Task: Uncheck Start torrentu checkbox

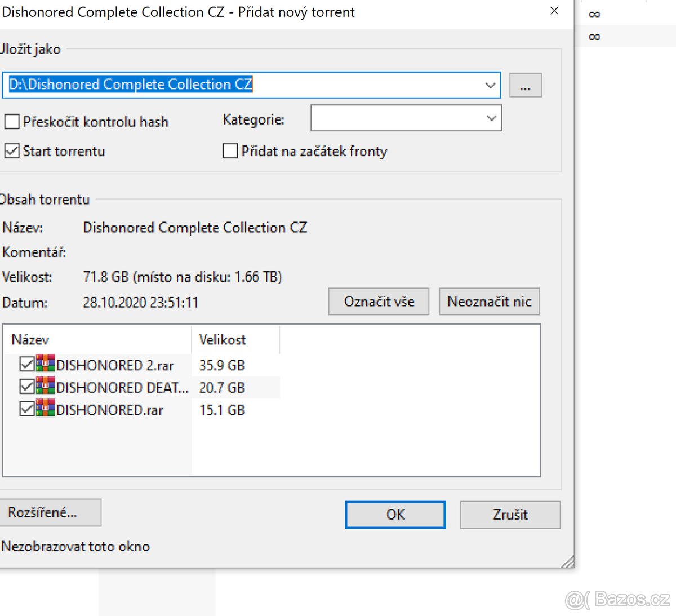Action: pos(12,150)
